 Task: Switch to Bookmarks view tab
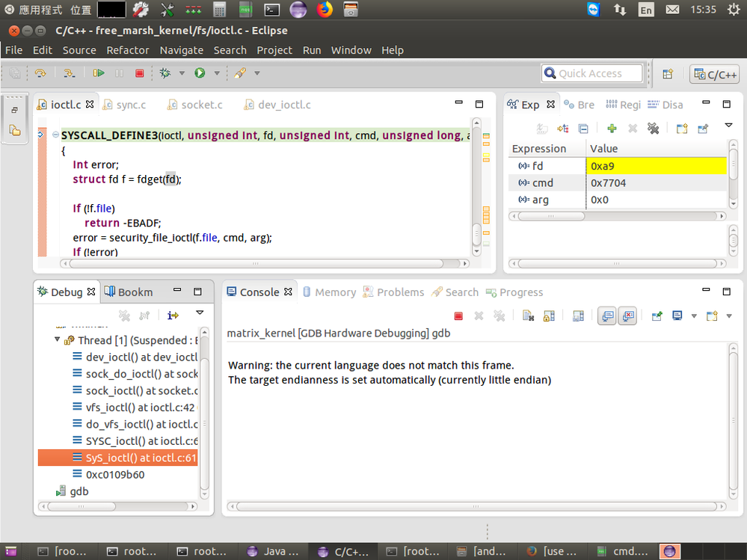[129, 292]
